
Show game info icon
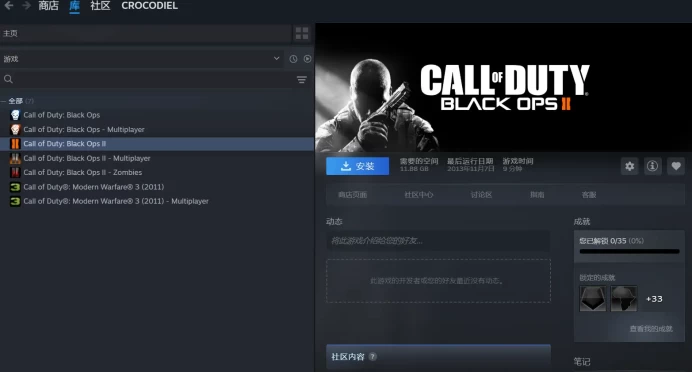coord(652,166)
